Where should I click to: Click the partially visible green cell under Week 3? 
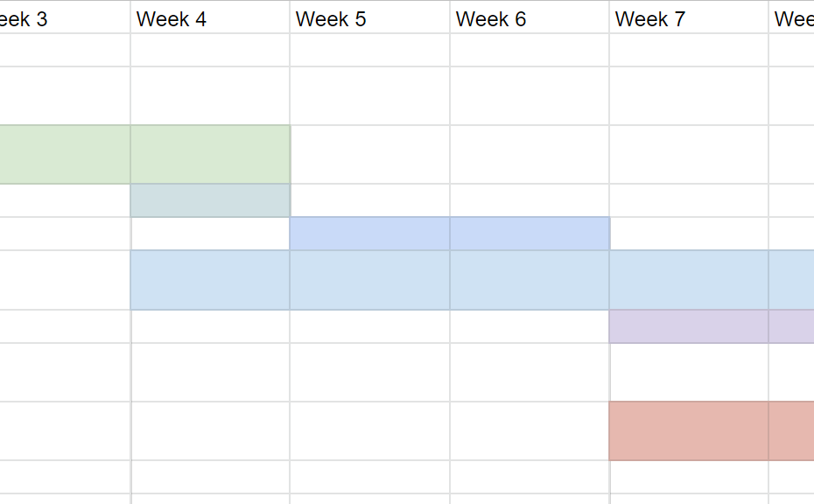pyautogui.click(x=65, y=154)
